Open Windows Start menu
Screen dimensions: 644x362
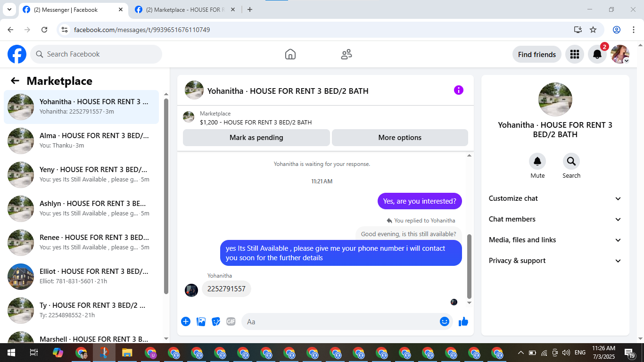pos(11,353)
